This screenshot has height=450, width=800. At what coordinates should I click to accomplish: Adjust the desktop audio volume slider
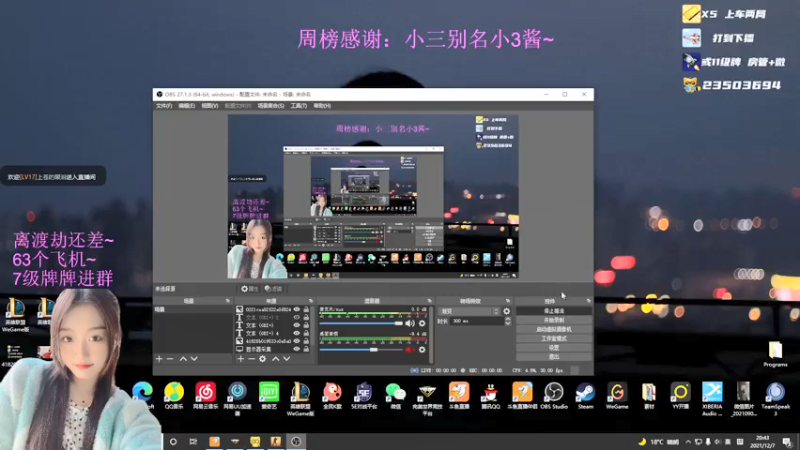(x=361, y=350)
